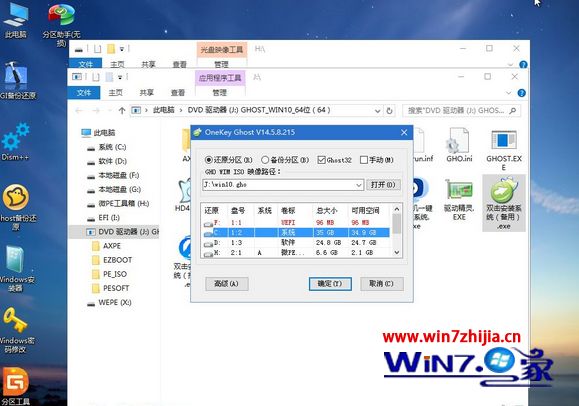579x406 pixels.
Task: Open the blue help icon in front Explorer window
Action: click(521, 93)
